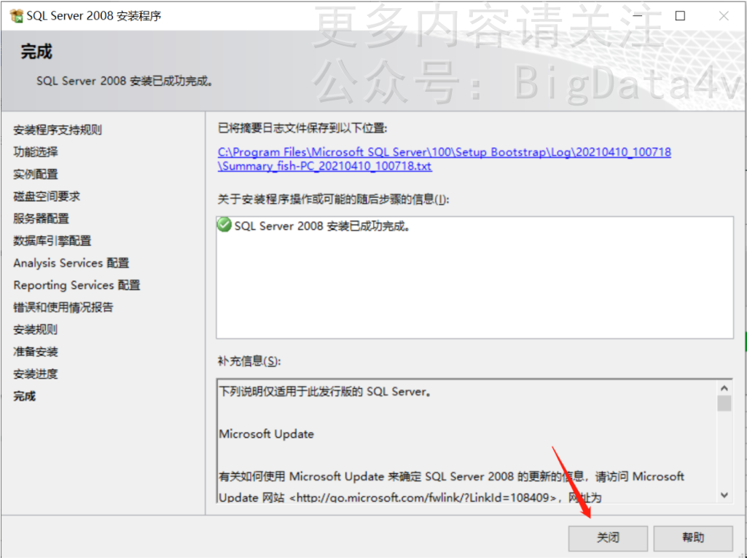Select 安装进度 step in sidebar
The width and height of the screenshot is (747, 560).
click(x=36, y=374)
